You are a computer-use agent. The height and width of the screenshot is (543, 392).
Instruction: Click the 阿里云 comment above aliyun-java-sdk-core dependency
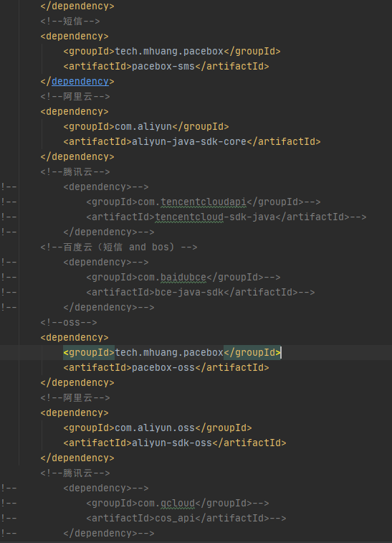(x=75, y=96)
